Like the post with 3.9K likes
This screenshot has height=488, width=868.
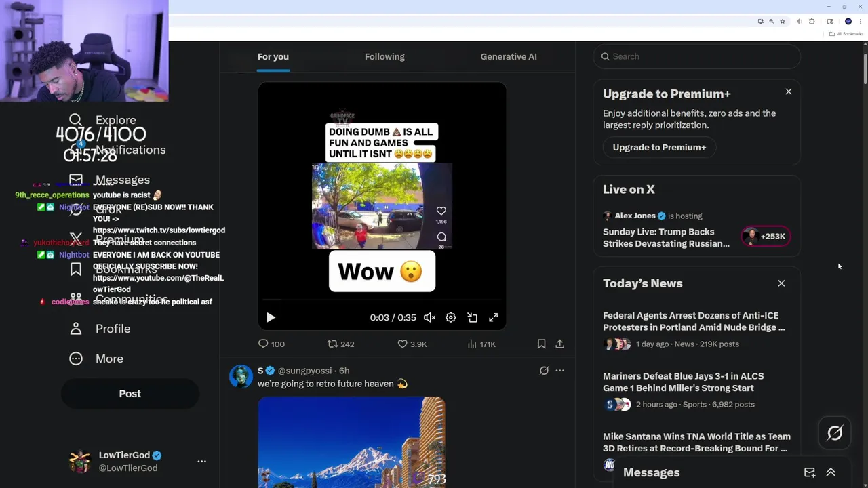pyautogui.click(x=412, y=344)
